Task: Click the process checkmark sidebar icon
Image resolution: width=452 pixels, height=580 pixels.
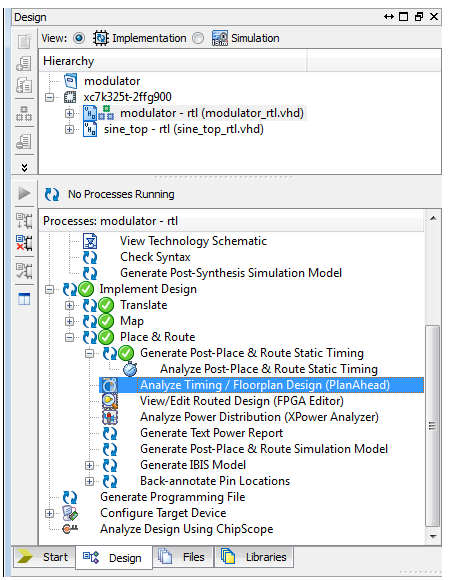Action: pyautogui.click(x=24, y=271)
